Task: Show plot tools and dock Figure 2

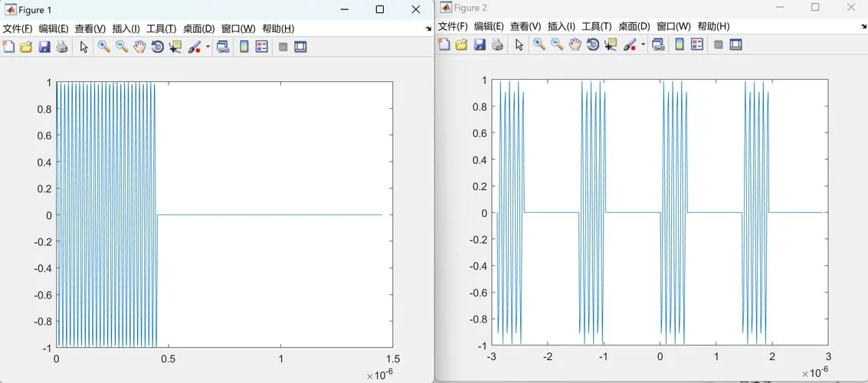Action: coord(735,45)
